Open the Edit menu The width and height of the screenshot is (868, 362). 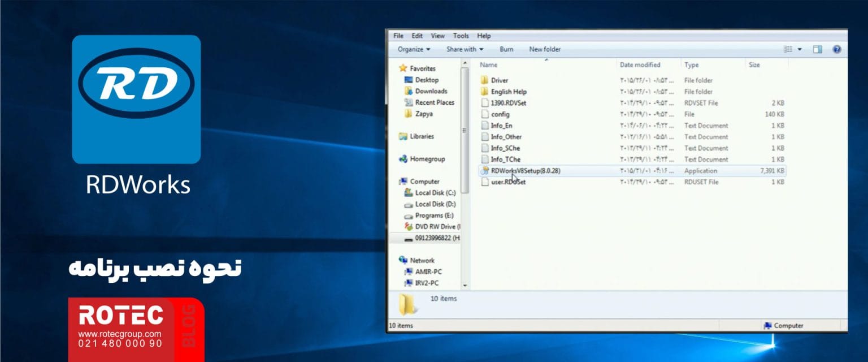pos(417,36)
